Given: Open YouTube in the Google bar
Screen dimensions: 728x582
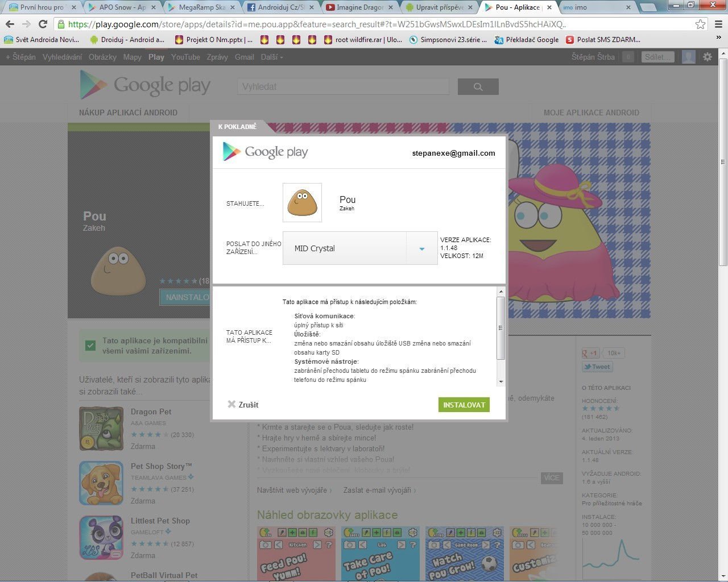Looking at the screenshot, I should [x=185, y=57].
